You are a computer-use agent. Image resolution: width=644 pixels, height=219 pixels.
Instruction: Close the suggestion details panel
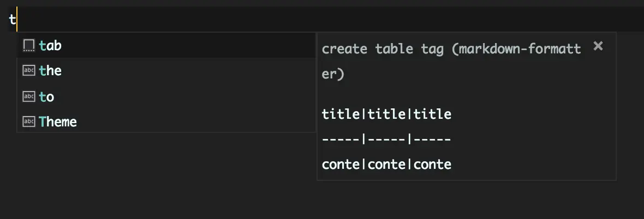(598, 46)
